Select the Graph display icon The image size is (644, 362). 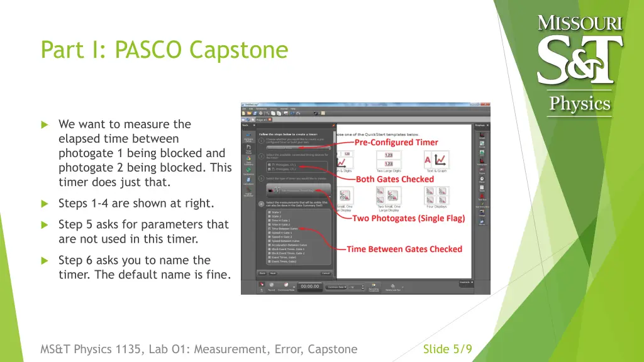pyautogui.click(x=482, y=136)
